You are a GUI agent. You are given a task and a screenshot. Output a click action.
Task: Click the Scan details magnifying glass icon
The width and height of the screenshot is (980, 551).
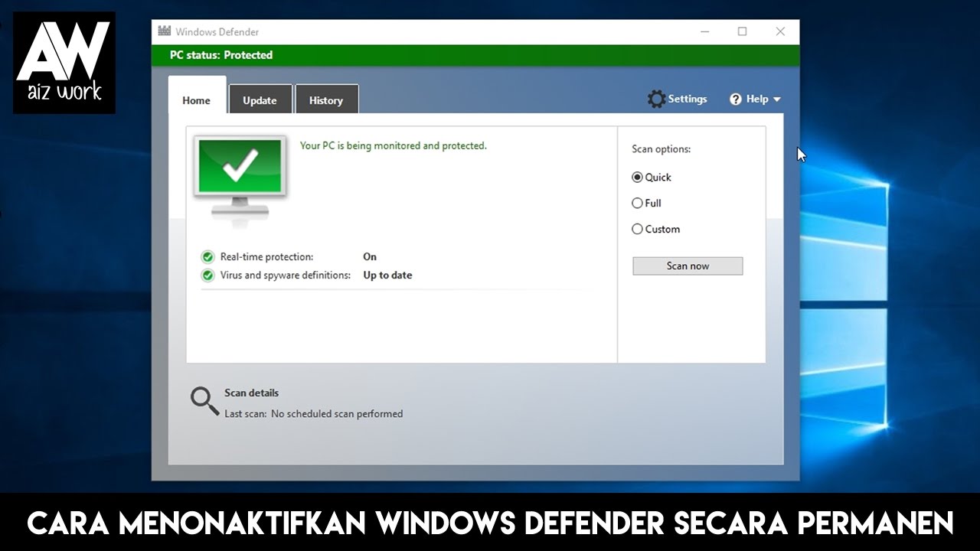[x=204, y=401]
